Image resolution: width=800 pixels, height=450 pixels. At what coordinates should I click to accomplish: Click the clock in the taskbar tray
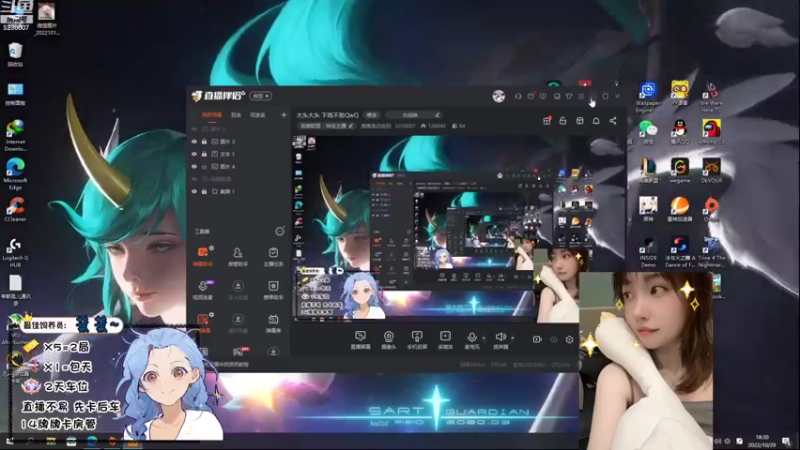762,441
